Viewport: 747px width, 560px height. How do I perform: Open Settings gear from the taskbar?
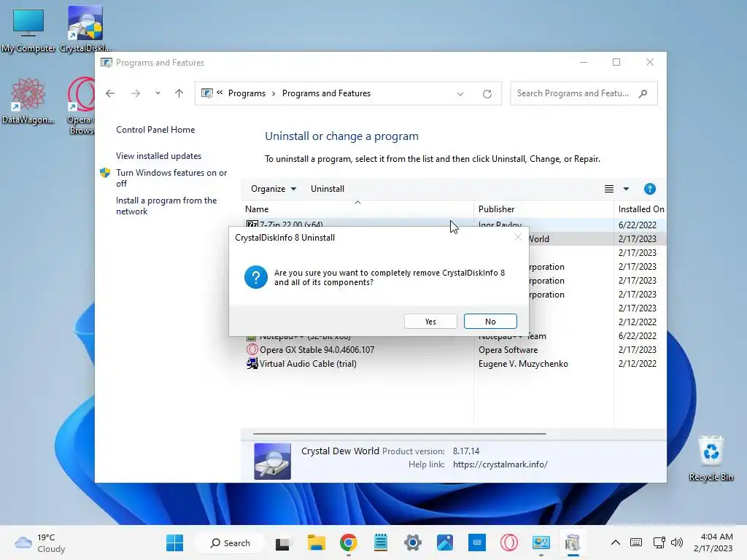click(413, 542)
